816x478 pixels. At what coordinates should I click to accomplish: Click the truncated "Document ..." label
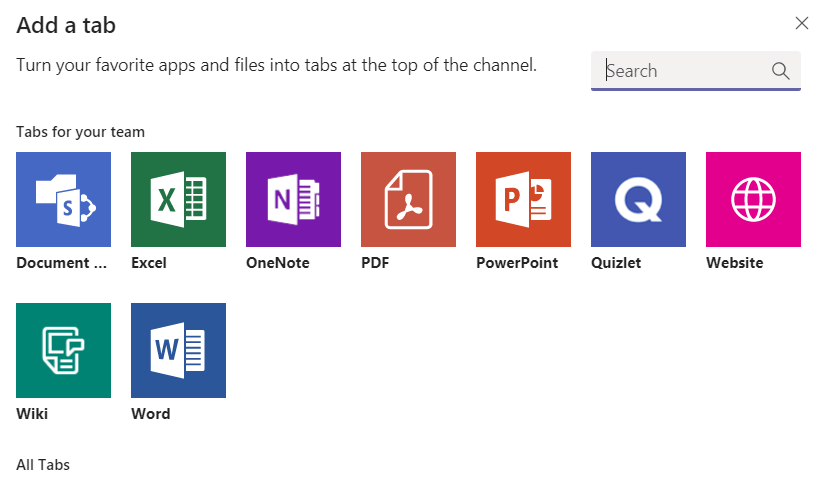click(x=61, y=263)
